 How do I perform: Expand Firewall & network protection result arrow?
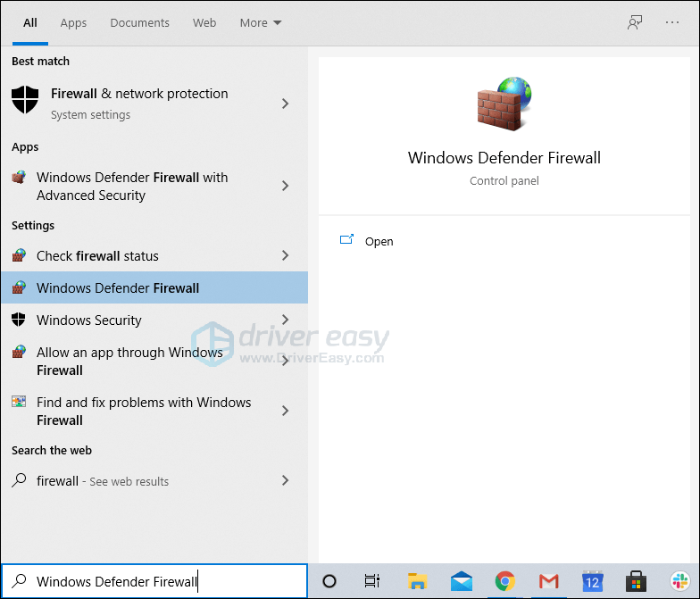(286, 104)
